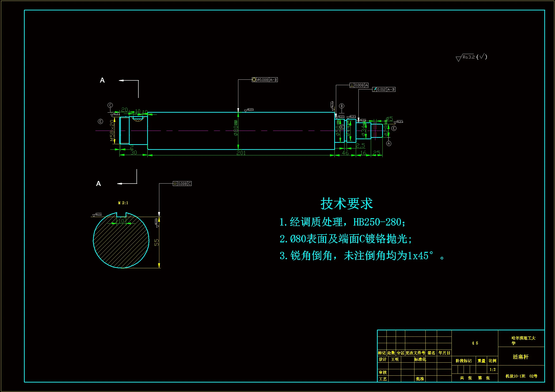Select the 技术要求 heading text
Image resolution: width=555 pixels, height=392 pixels.
pyautogui.click(x=347, y=203)
